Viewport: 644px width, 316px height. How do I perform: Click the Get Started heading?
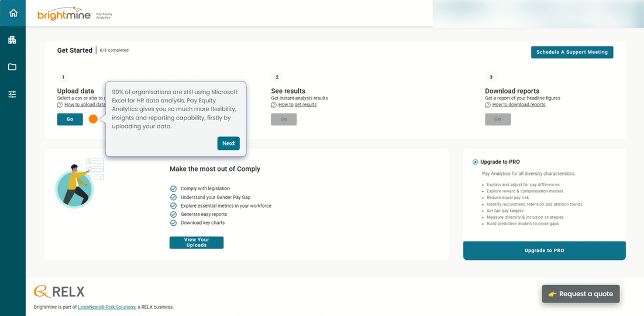[75, 50]
